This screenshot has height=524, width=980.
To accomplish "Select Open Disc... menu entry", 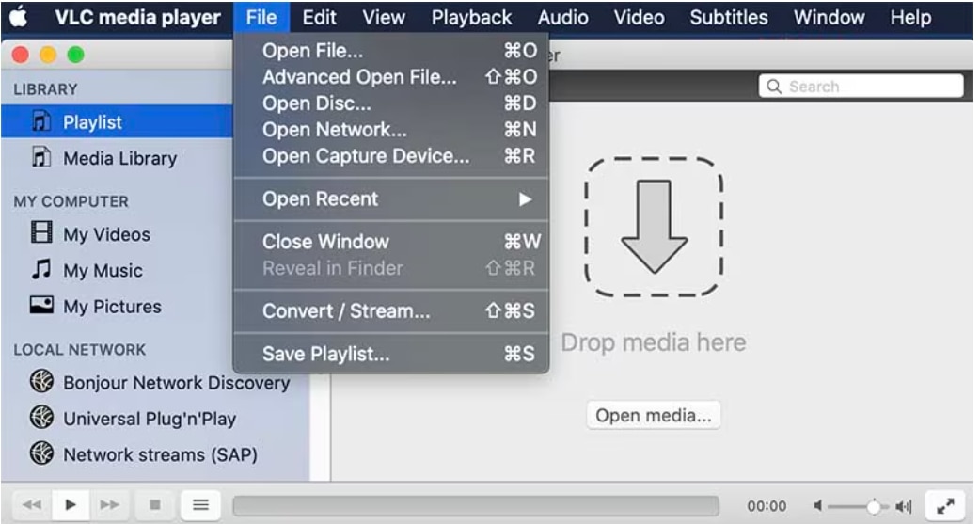I will pyautogui.click(x=391, y=103).
